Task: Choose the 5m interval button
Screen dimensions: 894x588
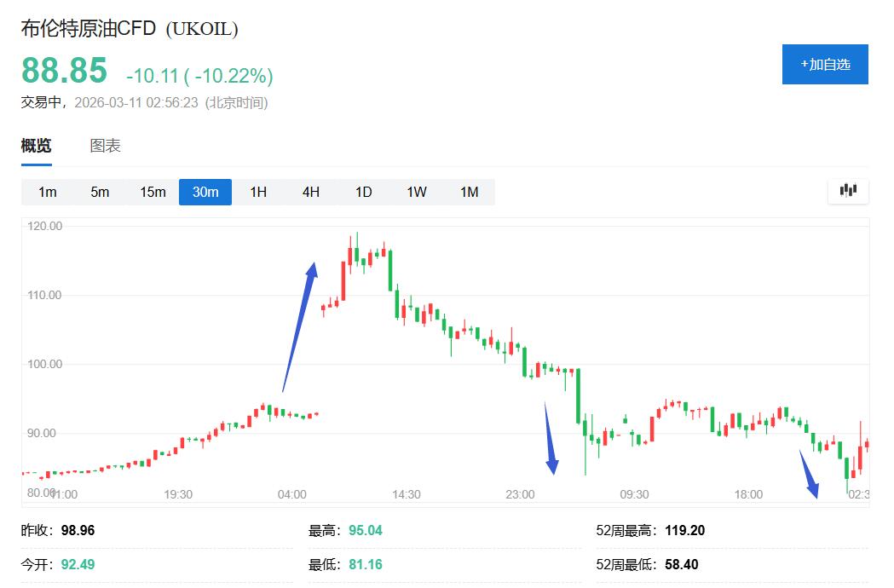Action: (100, 192)
